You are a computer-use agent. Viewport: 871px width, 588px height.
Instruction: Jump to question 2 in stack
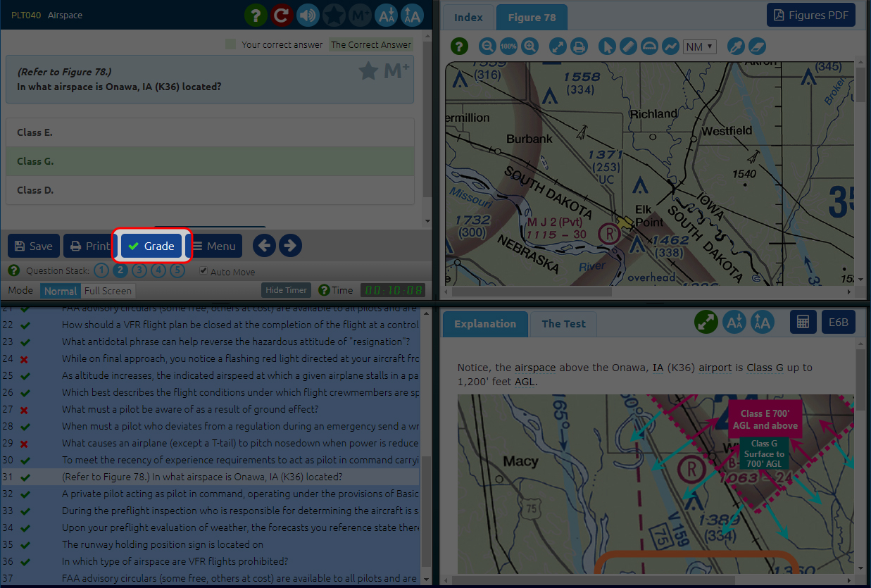[120, 270]
